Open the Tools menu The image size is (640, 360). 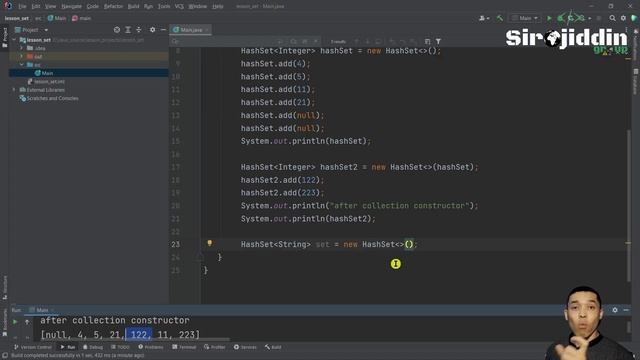coord(164,7)
